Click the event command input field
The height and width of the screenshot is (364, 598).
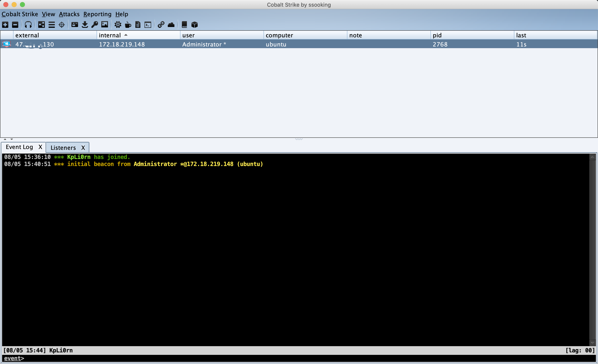pos(291,358)
